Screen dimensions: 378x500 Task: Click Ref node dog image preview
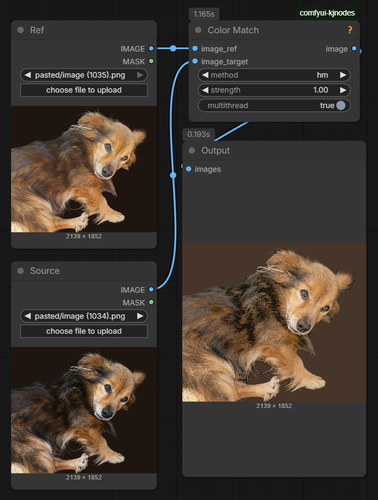tap(84, 169)
